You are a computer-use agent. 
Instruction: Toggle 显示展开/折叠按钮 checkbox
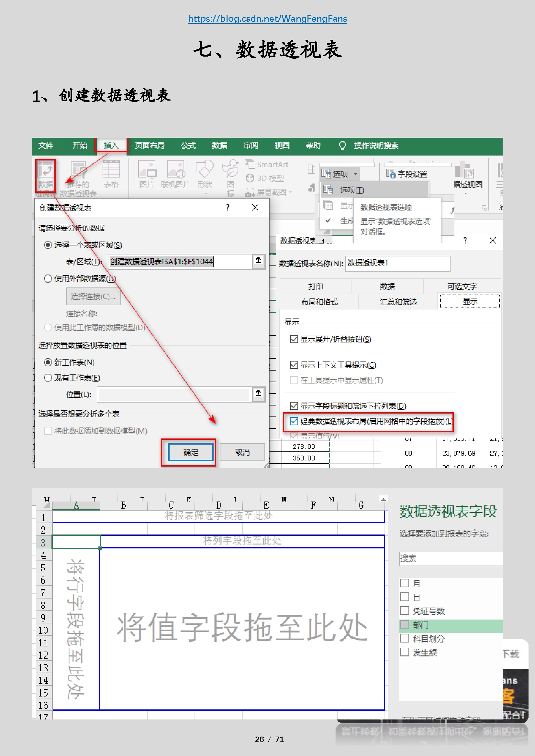[294, 339]
